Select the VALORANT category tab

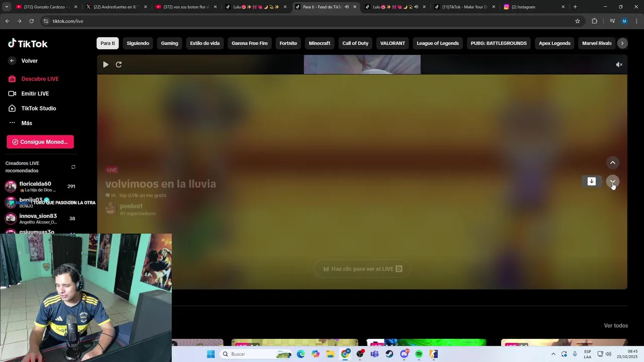[392, 43]
